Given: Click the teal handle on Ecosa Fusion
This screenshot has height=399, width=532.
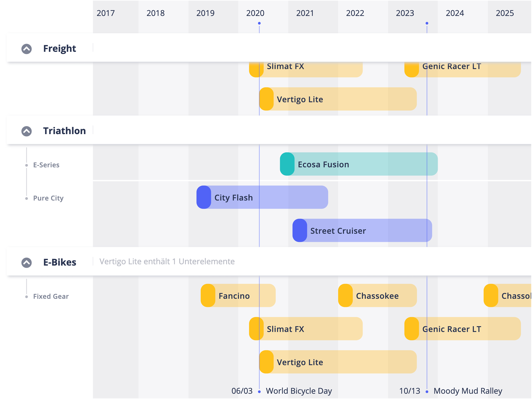Looking at the screenshot, I should (287, 164).
